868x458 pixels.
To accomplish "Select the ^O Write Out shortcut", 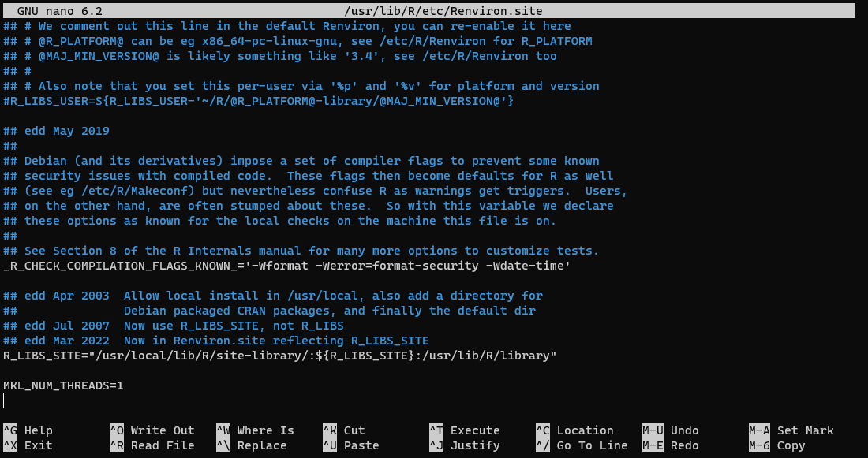I will 152,430.
